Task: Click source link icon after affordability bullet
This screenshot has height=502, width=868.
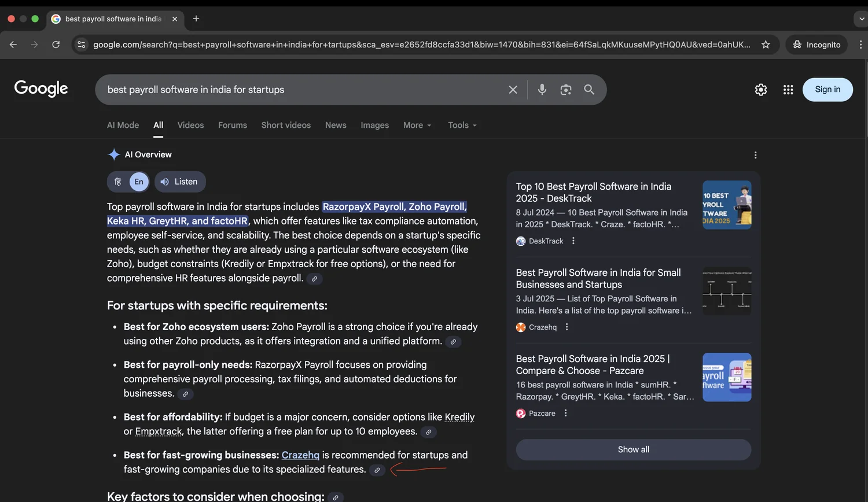Action: (x=428, y=432)
